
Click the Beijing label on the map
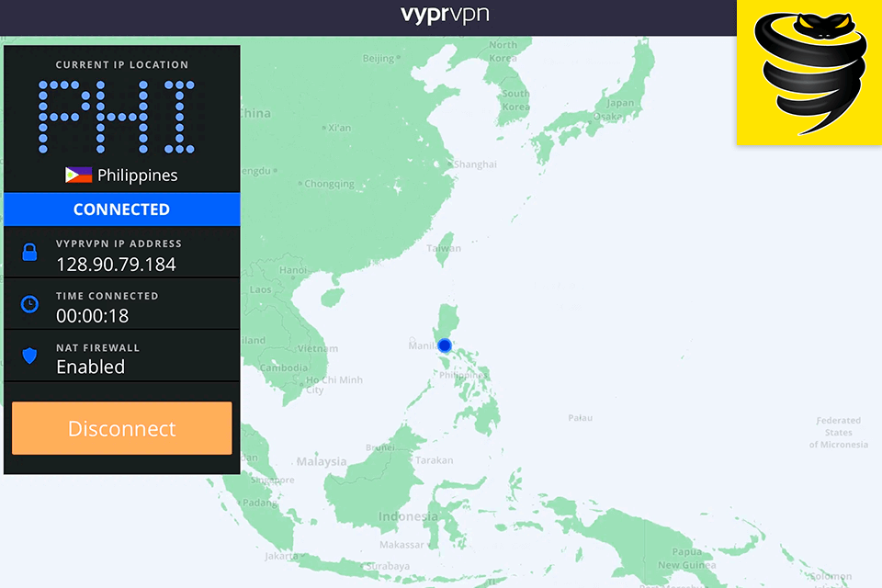click(x=379, y=59)
